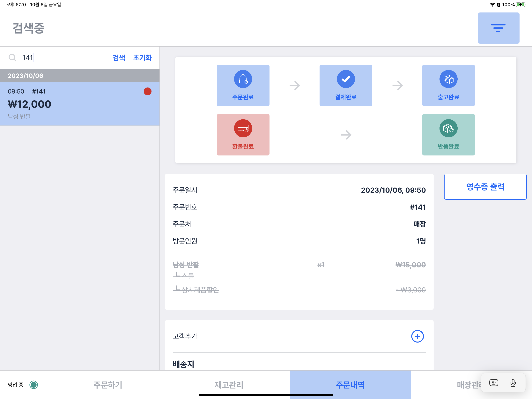
Task: Select the 결제완료 checkmark status
Action: (x=346, y=85)
